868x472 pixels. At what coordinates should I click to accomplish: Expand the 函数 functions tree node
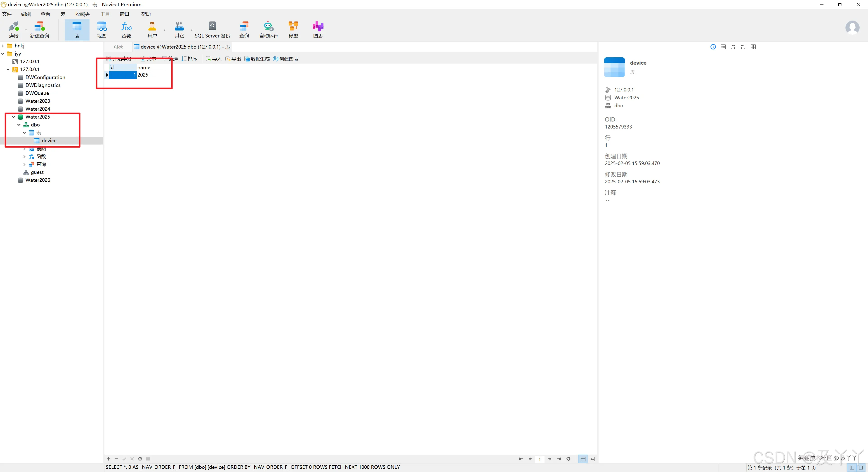point(24,157)
